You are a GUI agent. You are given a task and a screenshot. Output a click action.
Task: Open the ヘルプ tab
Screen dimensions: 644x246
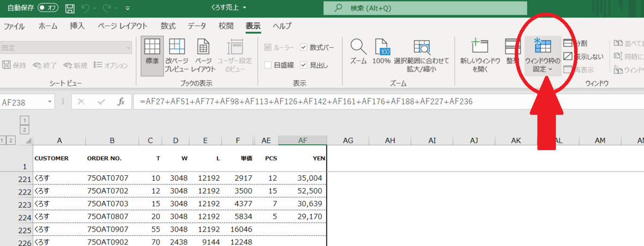(x=282, y=26)
